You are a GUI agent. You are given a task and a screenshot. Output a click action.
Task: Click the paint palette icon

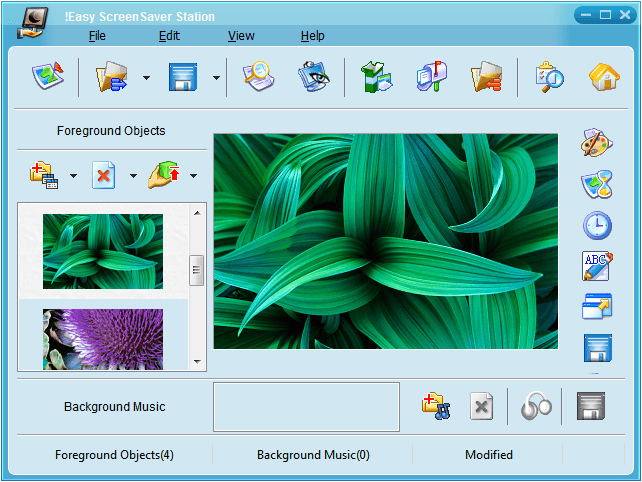pos(597,143)
